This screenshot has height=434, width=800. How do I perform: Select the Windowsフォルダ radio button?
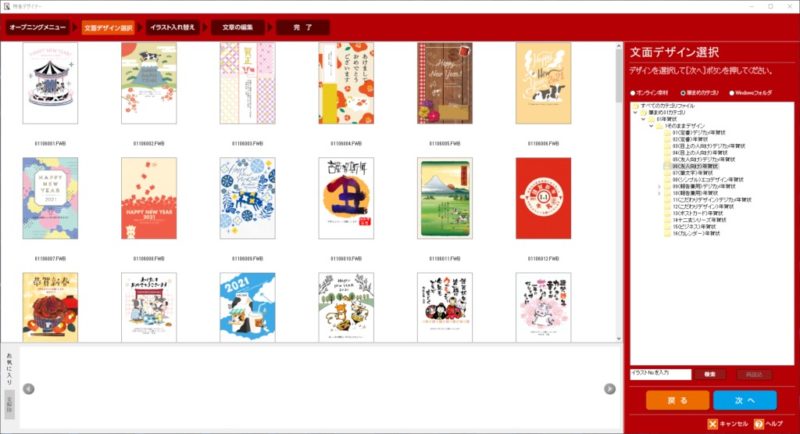point(732,93)
